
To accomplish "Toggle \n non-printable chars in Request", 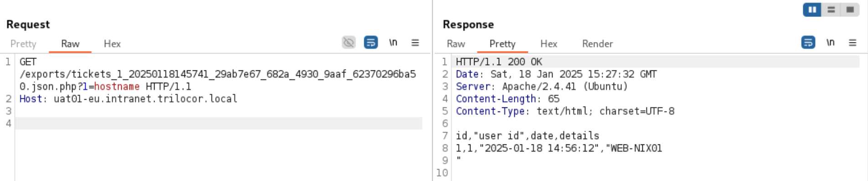I will click(x=393, y=43).
